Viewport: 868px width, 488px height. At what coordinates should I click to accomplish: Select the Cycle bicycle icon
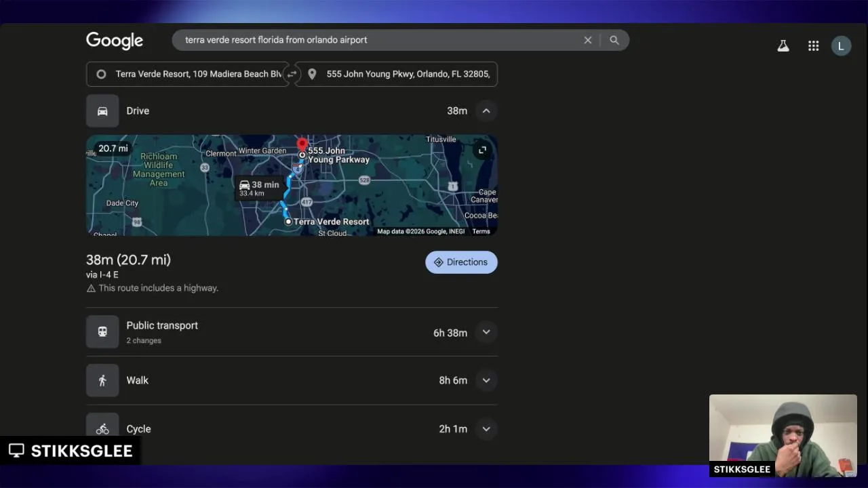102,427
